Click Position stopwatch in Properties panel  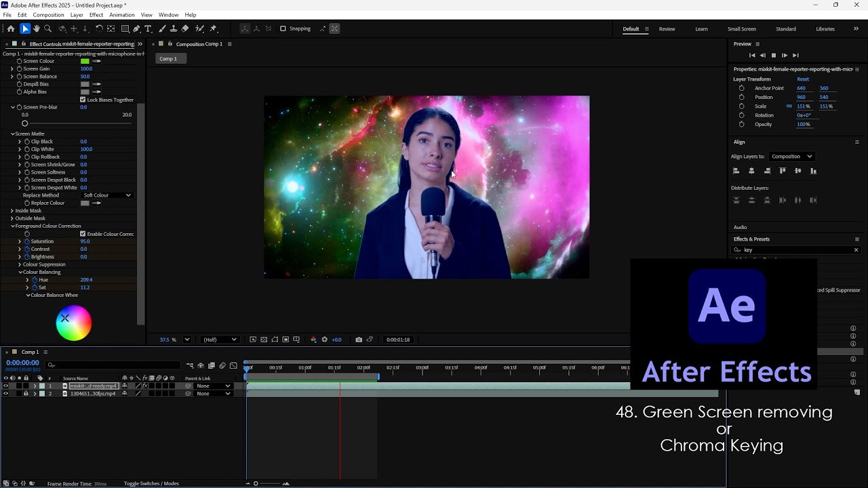click(x=741, y=97)
